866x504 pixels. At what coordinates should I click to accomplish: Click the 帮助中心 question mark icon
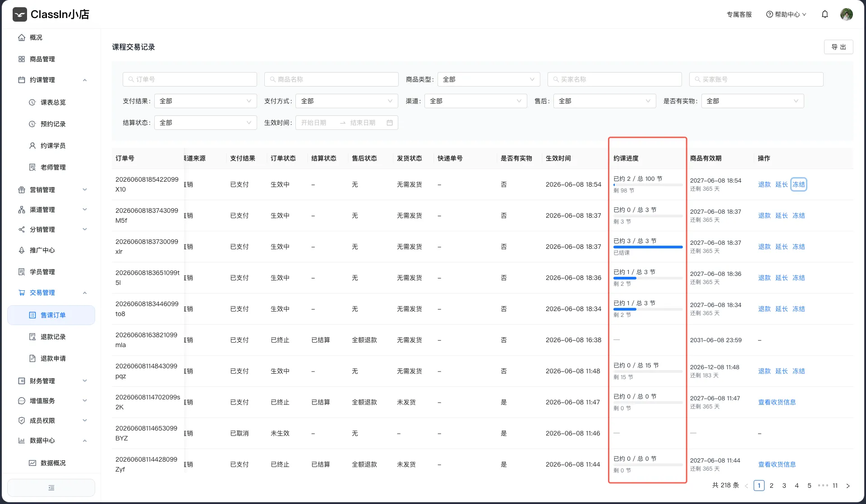769,14
